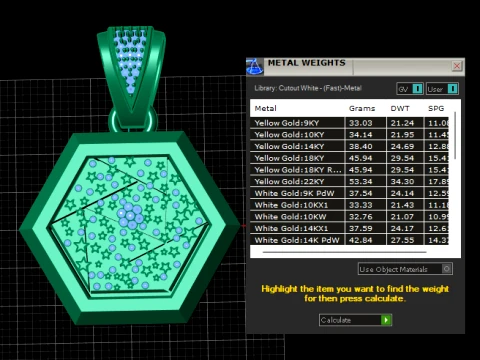Select the Yellow Gold:14KY row
480x360 pixels.
[x=349, y=146]
